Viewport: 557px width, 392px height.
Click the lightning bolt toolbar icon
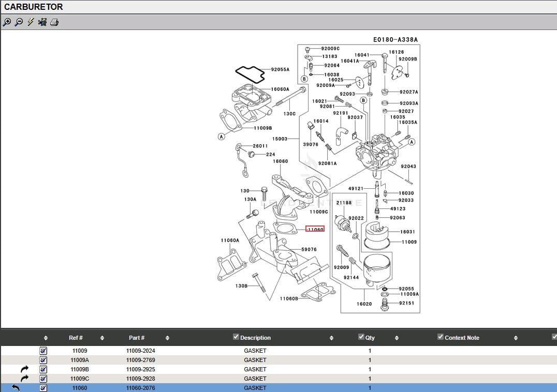pos(31,22)
